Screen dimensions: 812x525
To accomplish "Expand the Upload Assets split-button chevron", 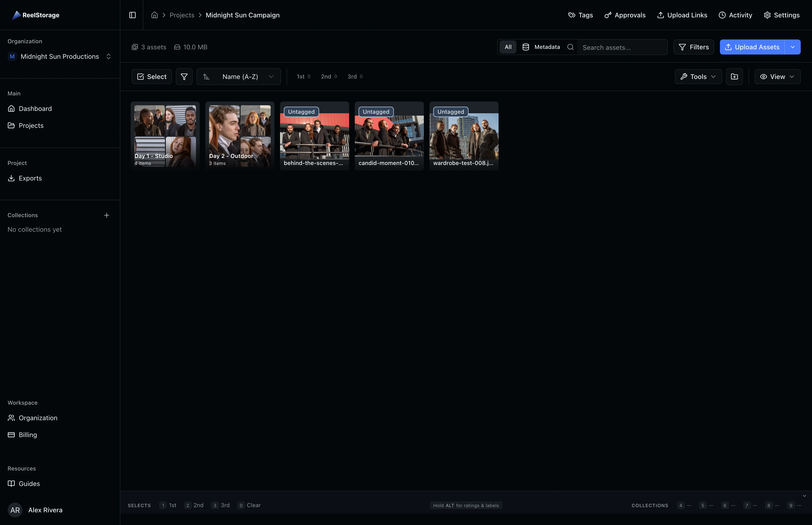I will tap(792, 47).
